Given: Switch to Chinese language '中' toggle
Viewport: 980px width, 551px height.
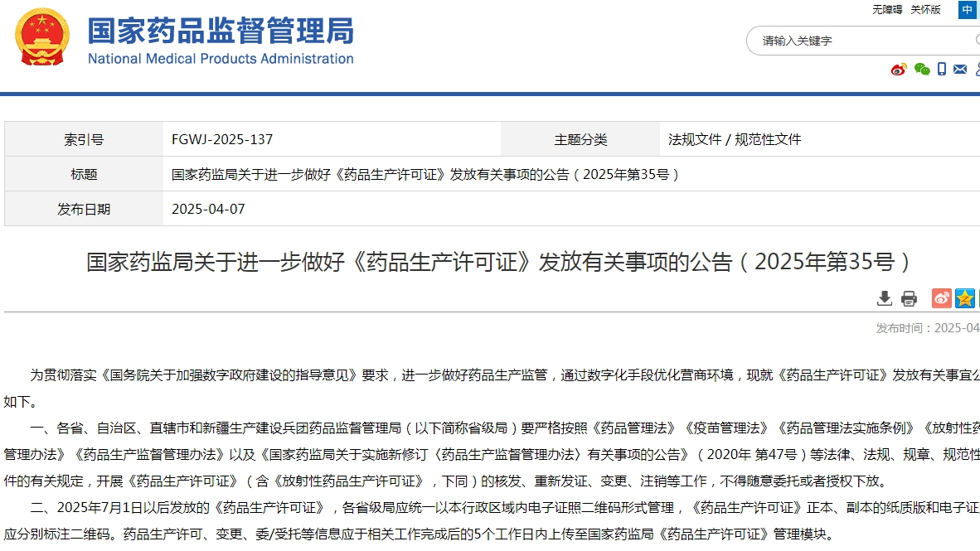Looking at the screenshot, I should point(968,10).
